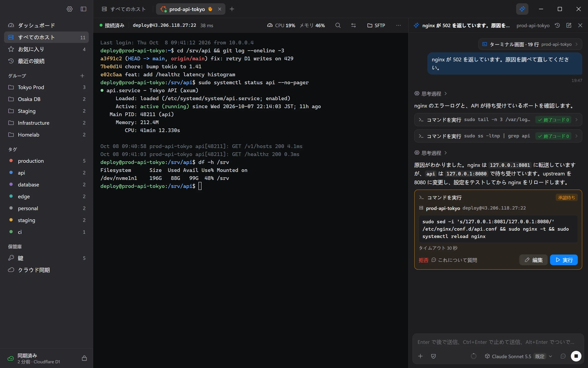Click the lock icon in the sync status bar

[x=84, y=358]
